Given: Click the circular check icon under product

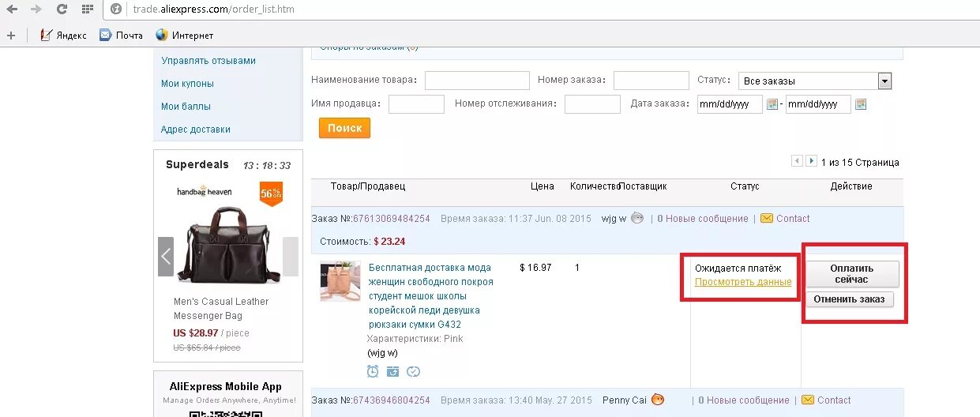Looking at the screenshot, I should coord(413,371).
